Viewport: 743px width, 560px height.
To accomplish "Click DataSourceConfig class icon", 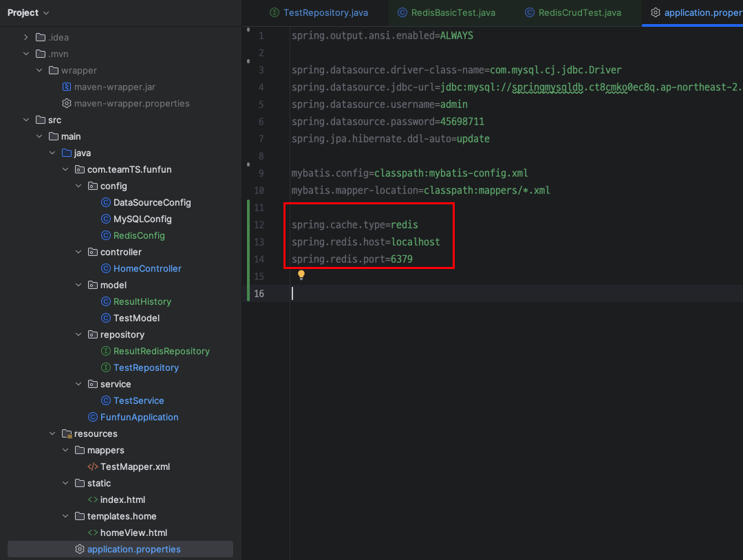I will click(106, 203).
